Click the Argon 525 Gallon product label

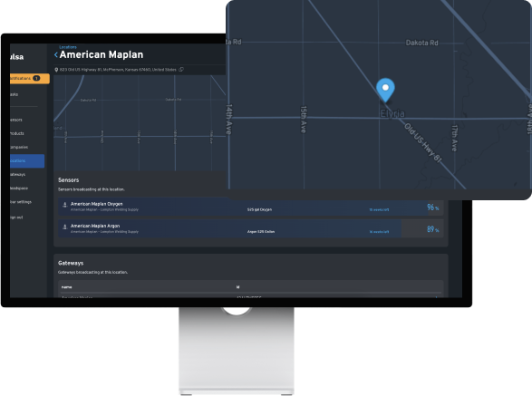click(261, 232)
